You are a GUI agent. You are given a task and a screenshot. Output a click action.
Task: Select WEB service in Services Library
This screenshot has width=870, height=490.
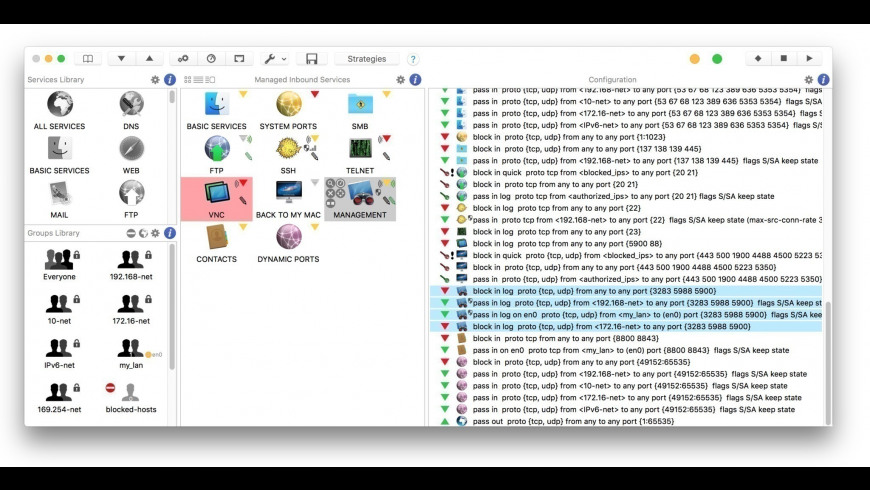131,155
